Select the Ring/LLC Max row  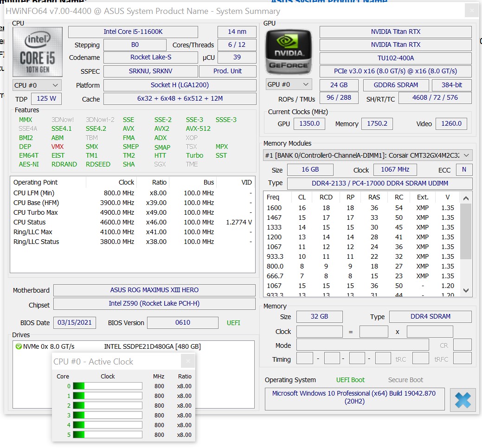coord(133,232)
